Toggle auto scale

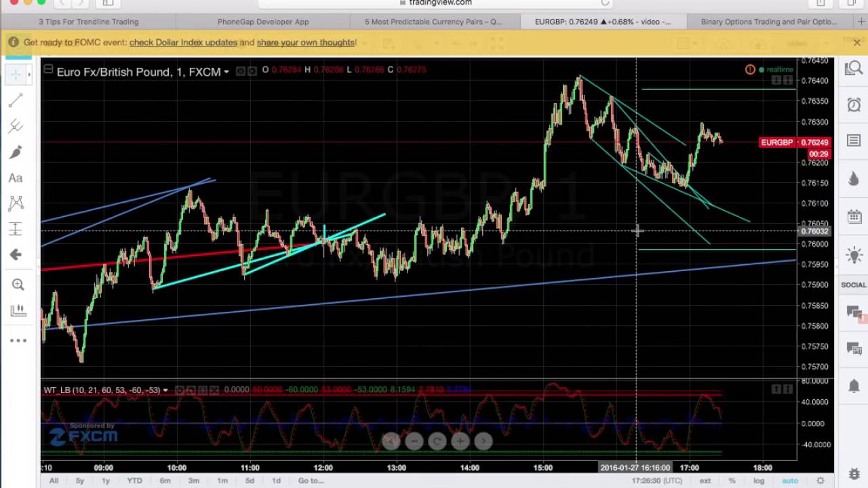(x=789, y=481)
